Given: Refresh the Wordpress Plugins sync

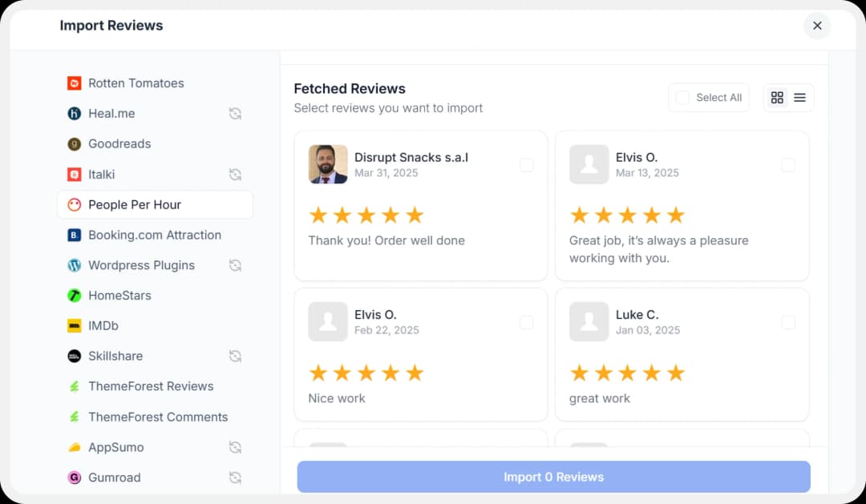Looking at the screenshot, I should (x=235, y=264).
